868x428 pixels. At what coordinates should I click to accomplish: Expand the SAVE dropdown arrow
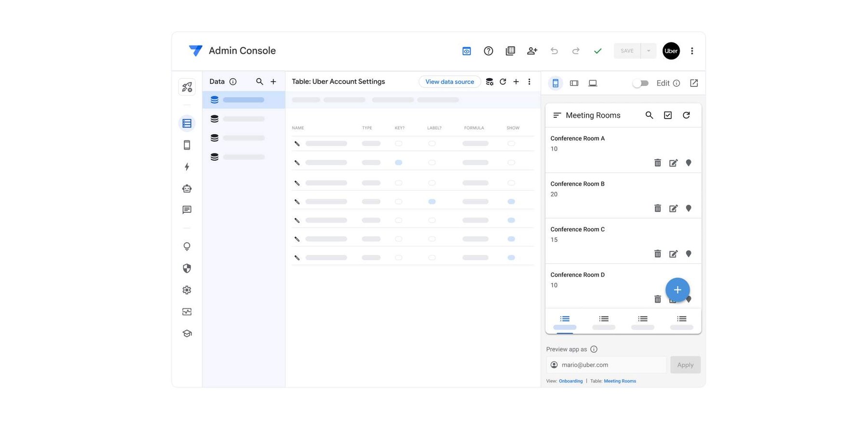[649, 51]
